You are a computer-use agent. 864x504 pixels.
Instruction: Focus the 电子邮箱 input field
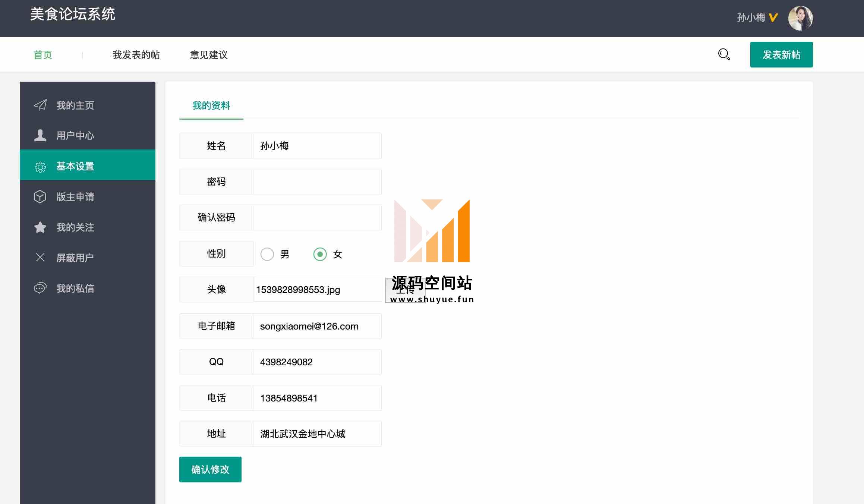point(317,326)
